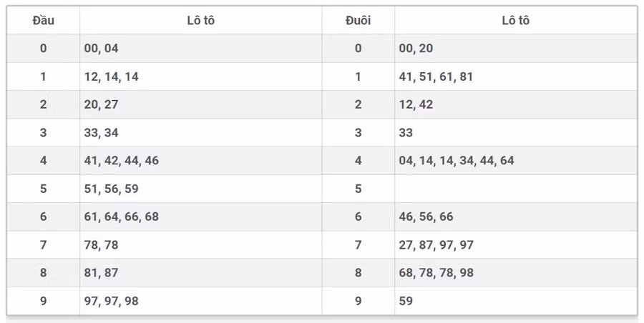Viewport: 644px width, 323px height.
Task: Select the cell containing 41, 42, 44, 46
Action: pyautogui.click(x=122, y=161)
